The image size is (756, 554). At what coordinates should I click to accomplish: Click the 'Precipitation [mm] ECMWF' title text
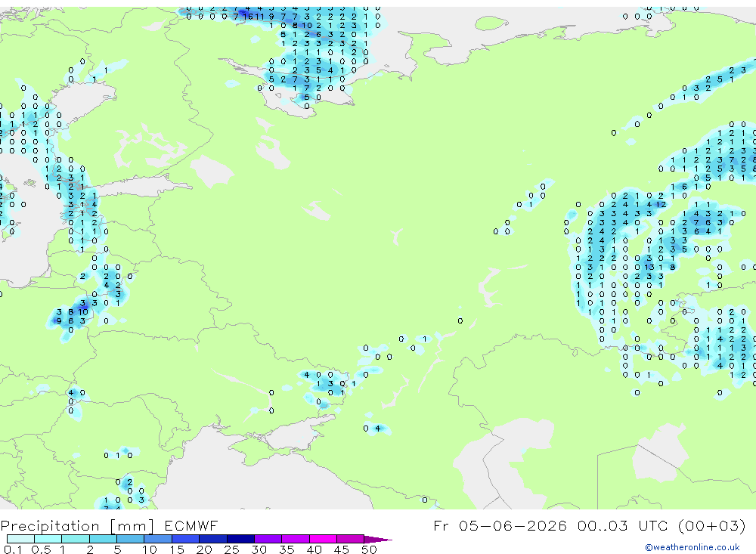110,526
